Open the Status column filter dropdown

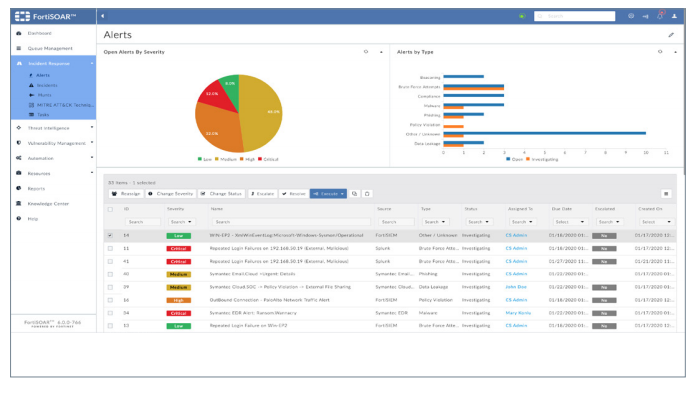pyautogui.click(x=478, y=222)
